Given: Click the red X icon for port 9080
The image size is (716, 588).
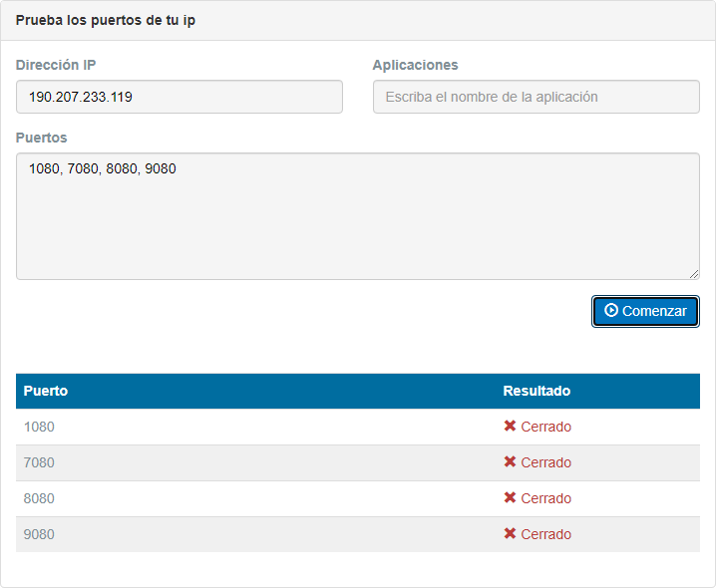Looking at the screenshot, I should click(510, 533).
